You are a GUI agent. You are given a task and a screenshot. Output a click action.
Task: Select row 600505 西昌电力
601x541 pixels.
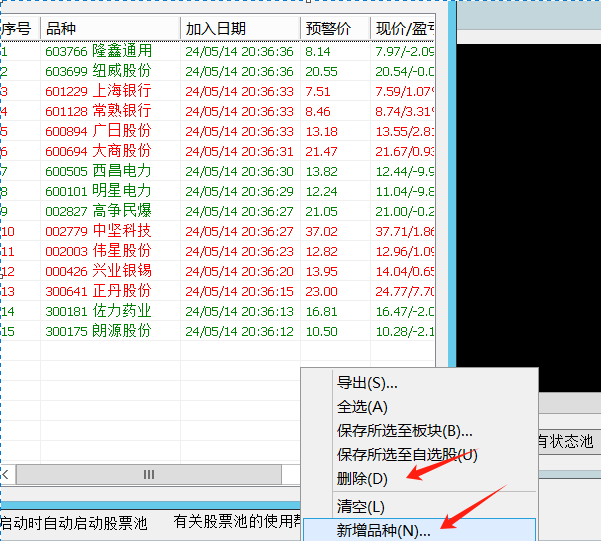pyautogui.click(x=217, y=171)
